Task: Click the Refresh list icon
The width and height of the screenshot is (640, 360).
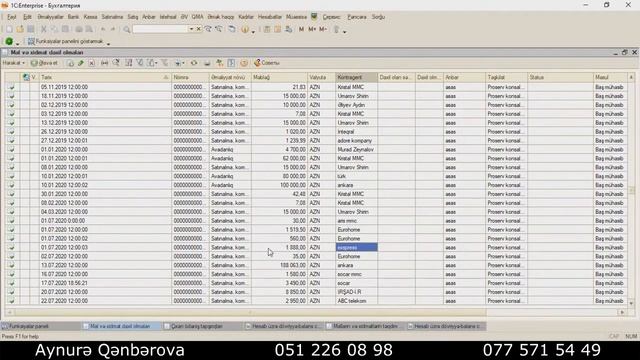Action: coord(194,63)
